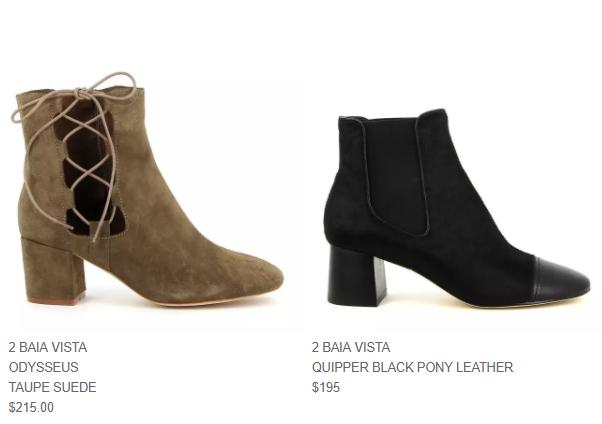Click the ankle shaft top of black boot

click(x=392, y=117)
